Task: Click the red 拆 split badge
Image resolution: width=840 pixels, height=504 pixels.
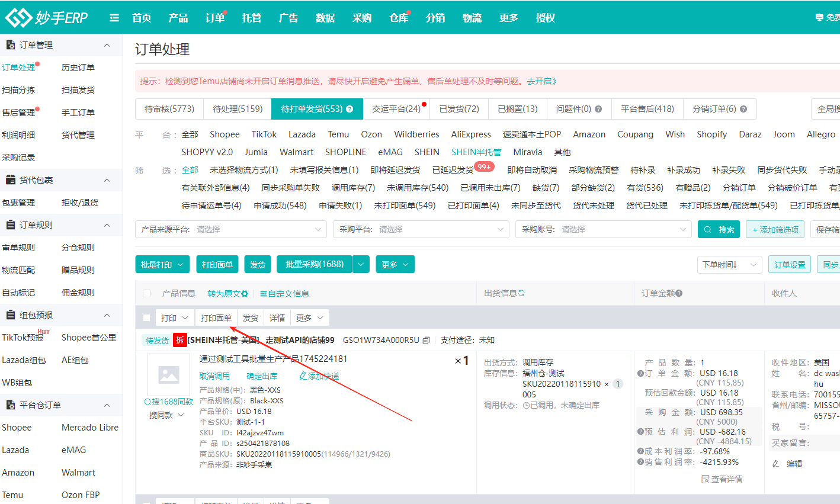Action: (180, 341)
